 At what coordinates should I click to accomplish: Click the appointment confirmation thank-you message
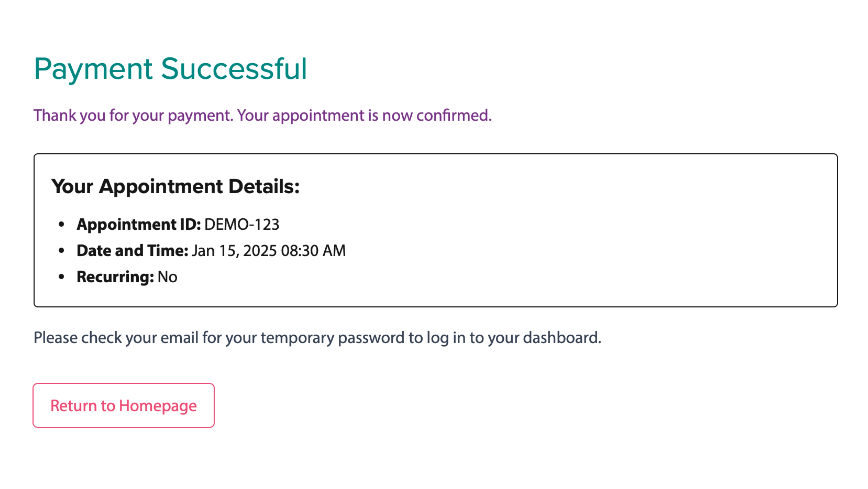[x=263, y=116]
